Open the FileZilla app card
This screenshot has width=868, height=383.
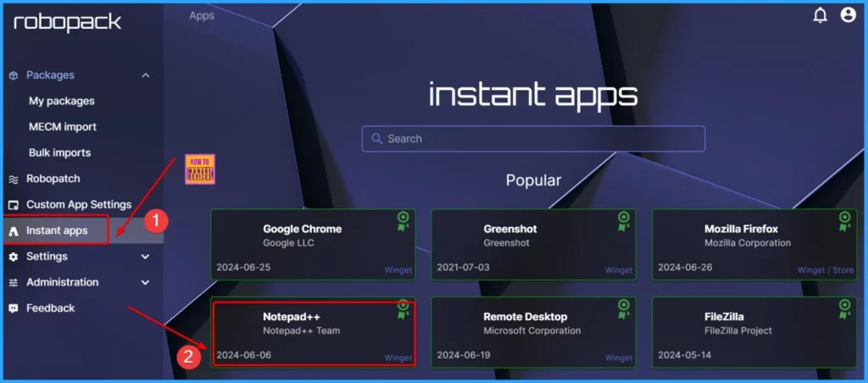point(754,332)
